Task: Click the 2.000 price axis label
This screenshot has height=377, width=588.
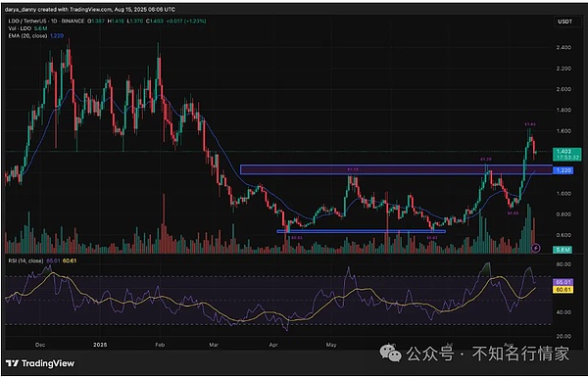Action: click(x=564, y=89)
